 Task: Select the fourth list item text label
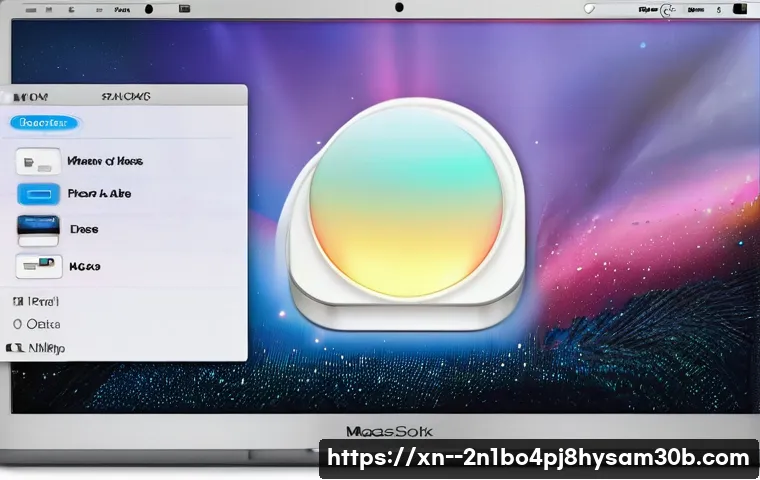click(84, 267)
